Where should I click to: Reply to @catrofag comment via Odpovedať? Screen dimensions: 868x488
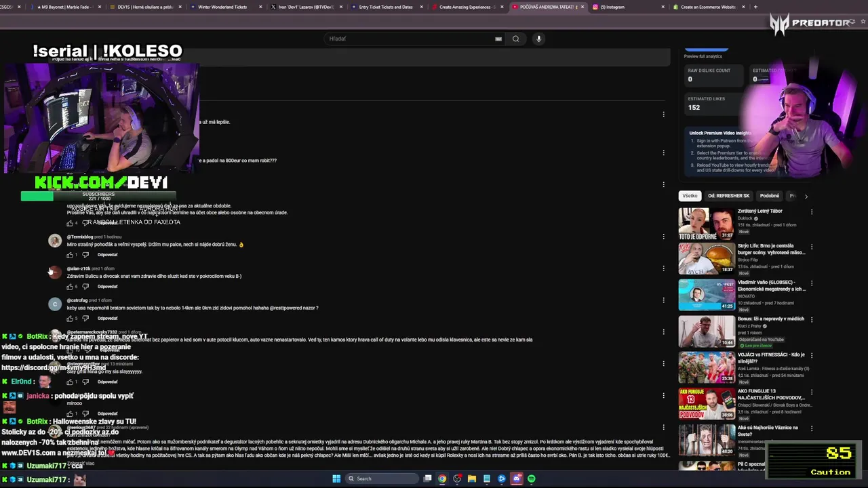[x=107, y=319]
